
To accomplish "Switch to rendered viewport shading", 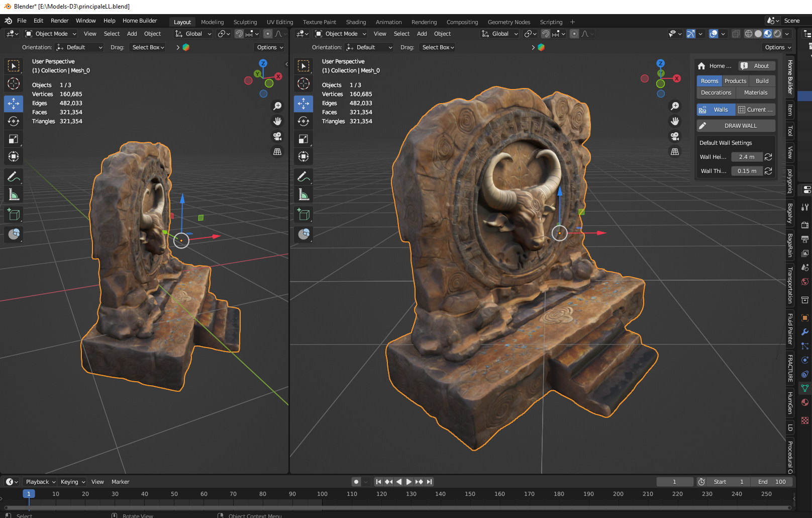I will (x=777, y=34).
